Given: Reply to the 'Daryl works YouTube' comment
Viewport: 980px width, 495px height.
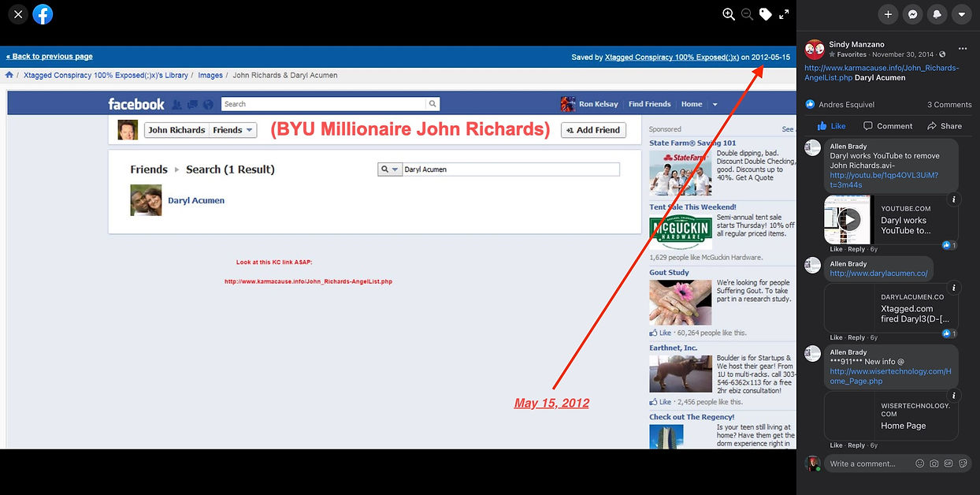Looking at the screenshot, I should 856,249.
